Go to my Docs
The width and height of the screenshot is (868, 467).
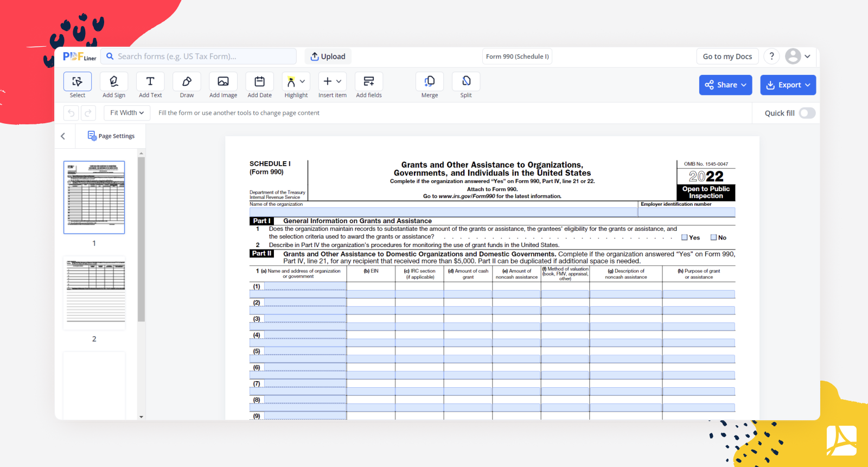(x=727, y=56)
